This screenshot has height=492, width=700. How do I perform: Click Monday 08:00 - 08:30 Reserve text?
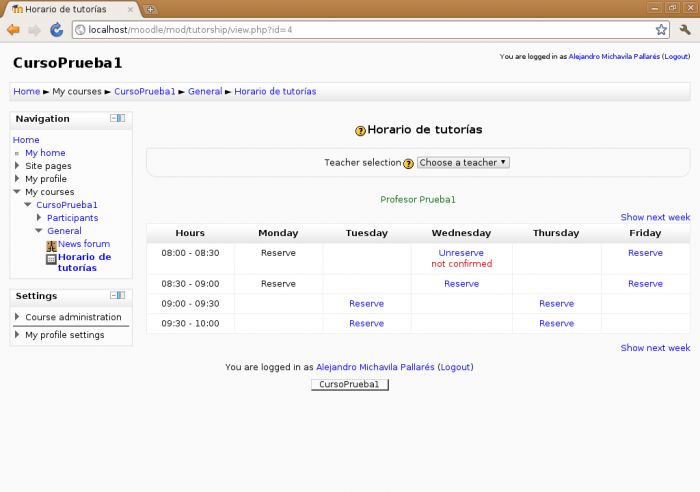click(x=278, y=253)
